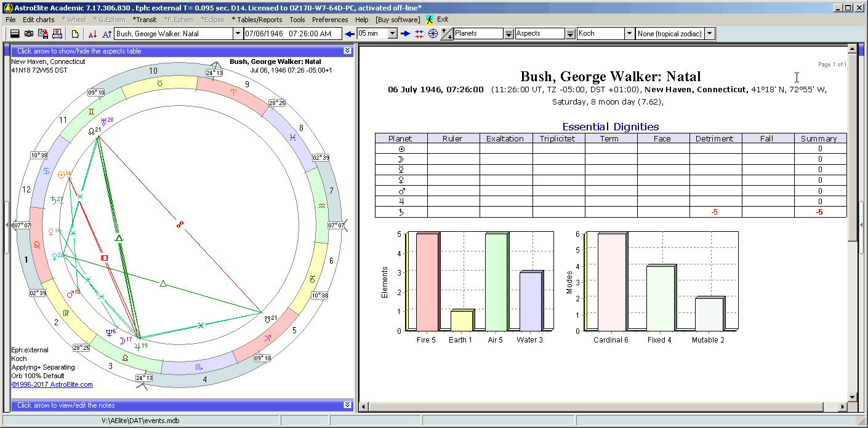Click the Fire 5 bar in Elements chart

click(x=427, y=282)
